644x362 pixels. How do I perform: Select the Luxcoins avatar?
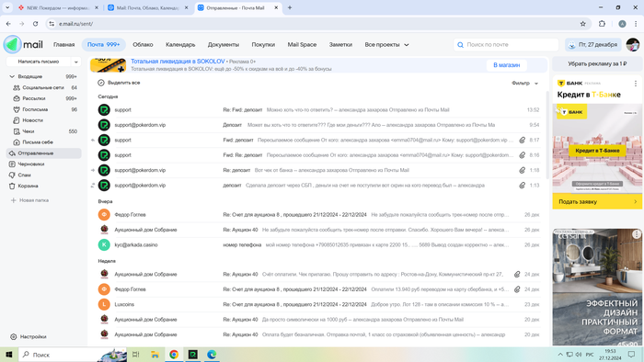coord(104,304)
